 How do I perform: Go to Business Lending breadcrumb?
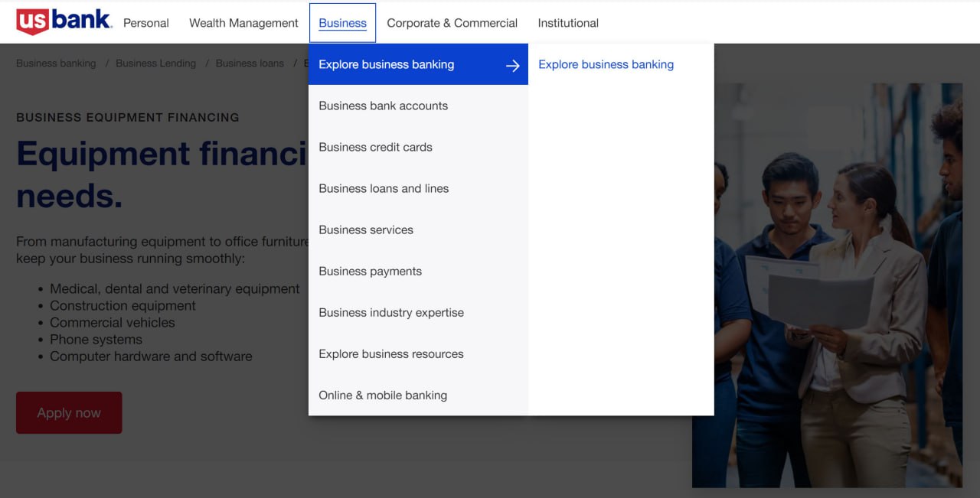click(x=155, y=63)
